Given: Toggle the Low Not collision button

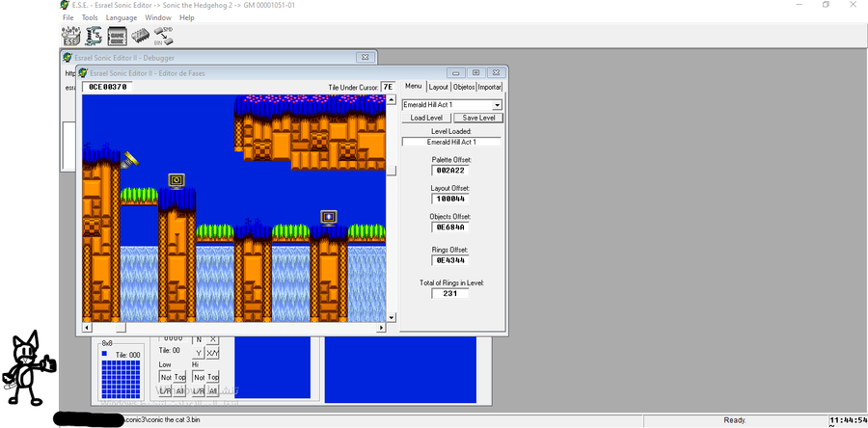Looking at the screenshot, I should pyautogui.click(x=166, y=377).
